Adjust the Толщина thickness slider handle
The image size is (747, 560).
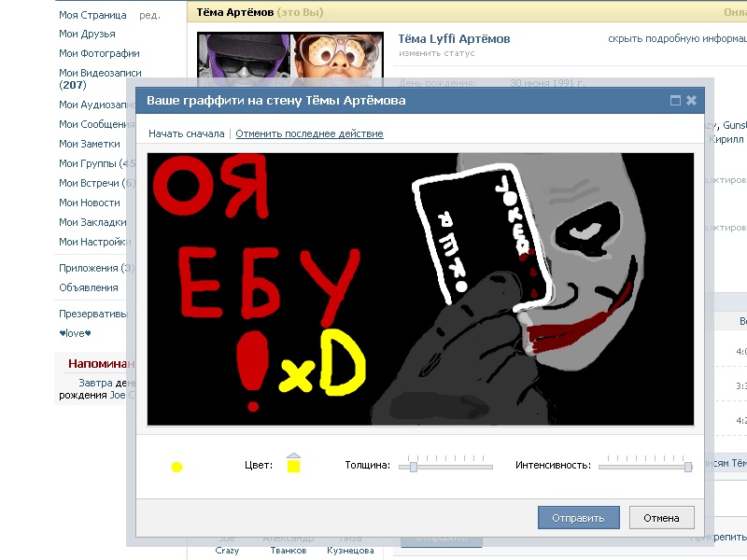coord(414,468)
